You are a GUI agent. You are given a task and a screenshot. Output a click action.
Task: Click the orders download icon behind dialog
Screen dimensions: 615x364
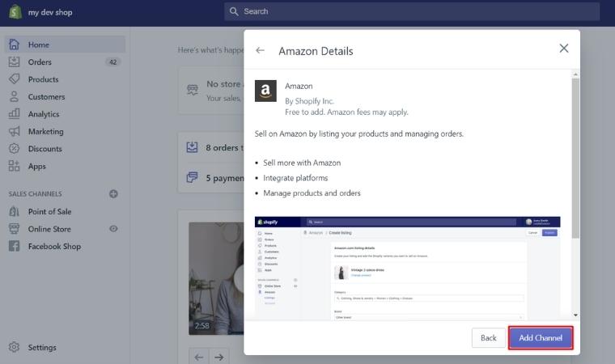[193, 147]
